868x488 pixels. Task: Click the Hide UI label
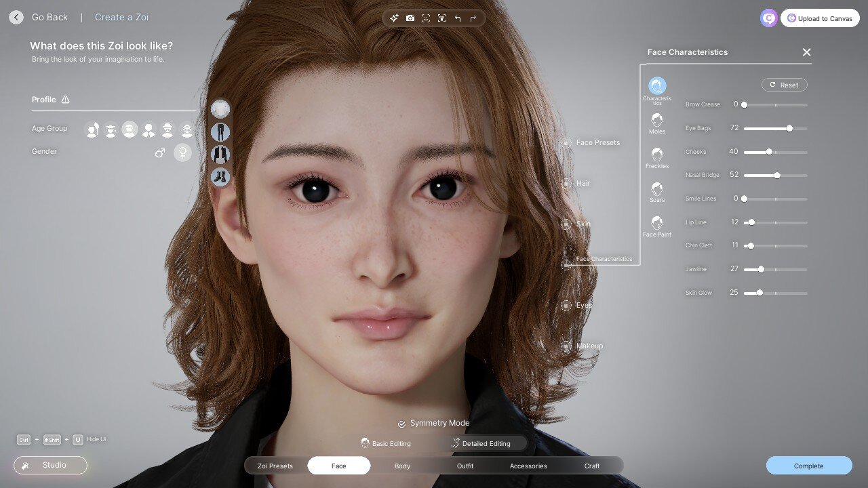point(96,439)
